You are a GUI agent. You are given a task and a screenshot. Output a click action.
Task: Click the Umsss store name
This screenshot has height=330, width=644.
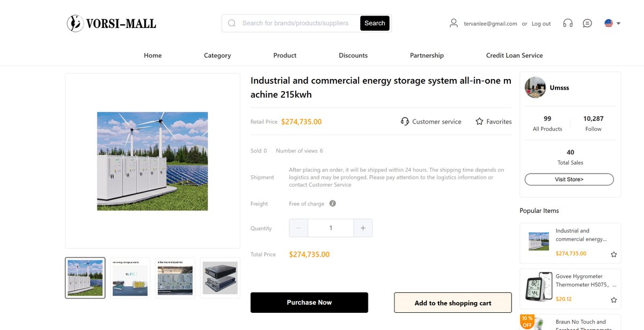point(559,88)
